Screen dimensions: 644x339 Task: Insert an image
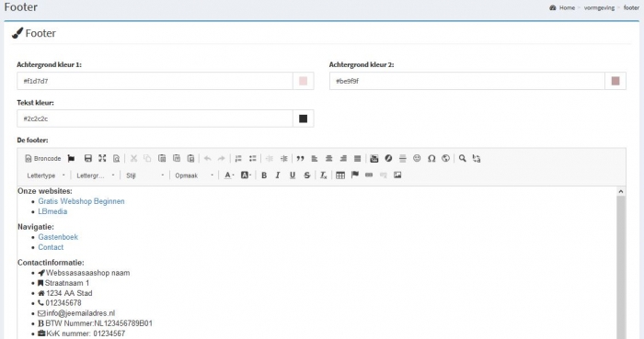397,175
